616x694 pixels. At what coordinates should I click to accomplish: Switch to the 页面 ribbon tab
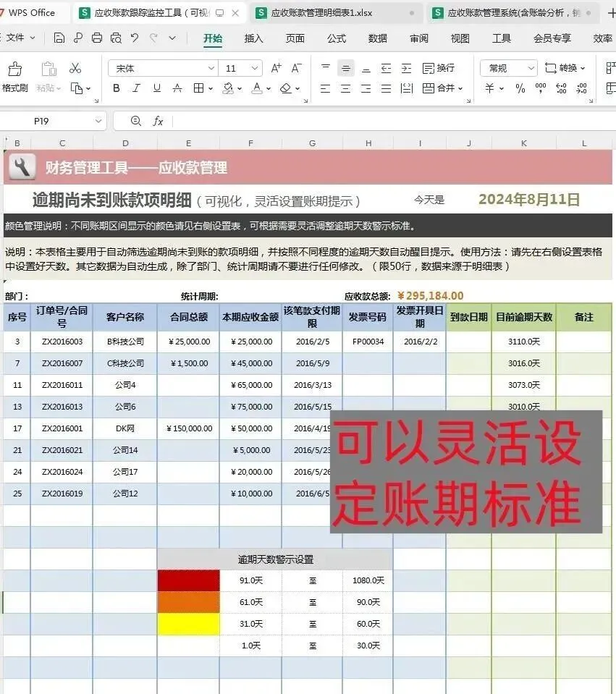(x=295, y=38)
